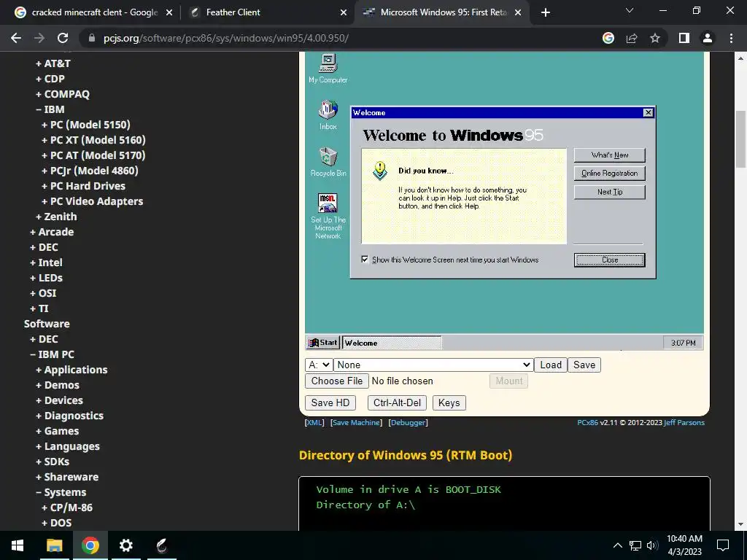Click What's New button
Screen dimensions: 747x560
click(609, 155)
